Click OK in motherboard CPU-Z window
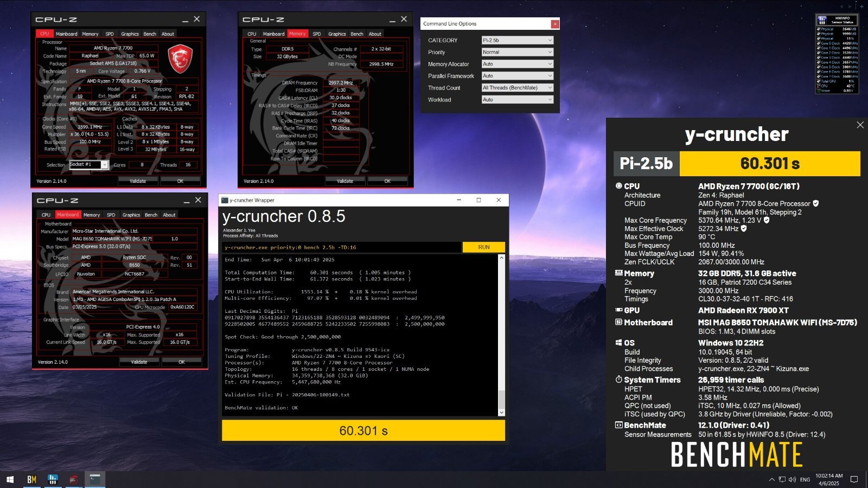868x488 pixels. pos(182,362)
